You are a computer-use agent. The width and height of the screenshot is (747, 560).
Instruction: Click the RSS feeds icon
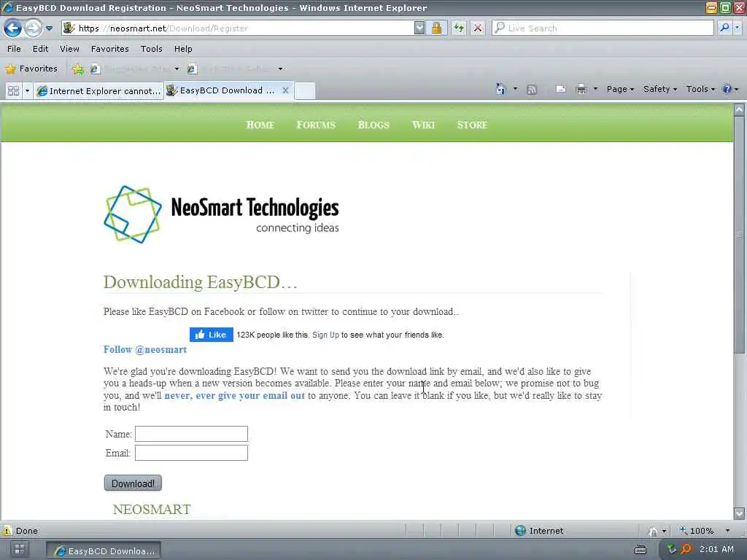(x=532, y=89)
